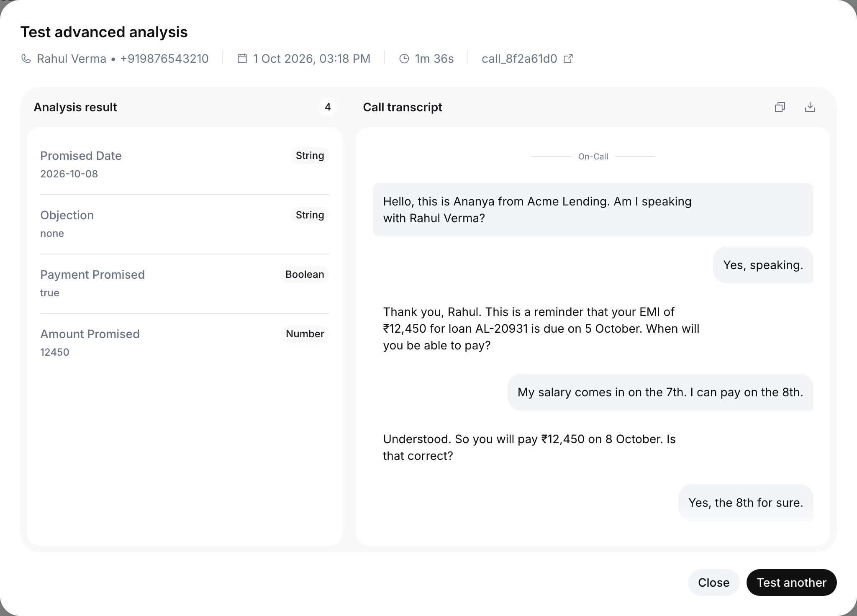The image size is (857, 616).
Task: Download the call transcript with the download icon
Action: click(x=810, y=107)
